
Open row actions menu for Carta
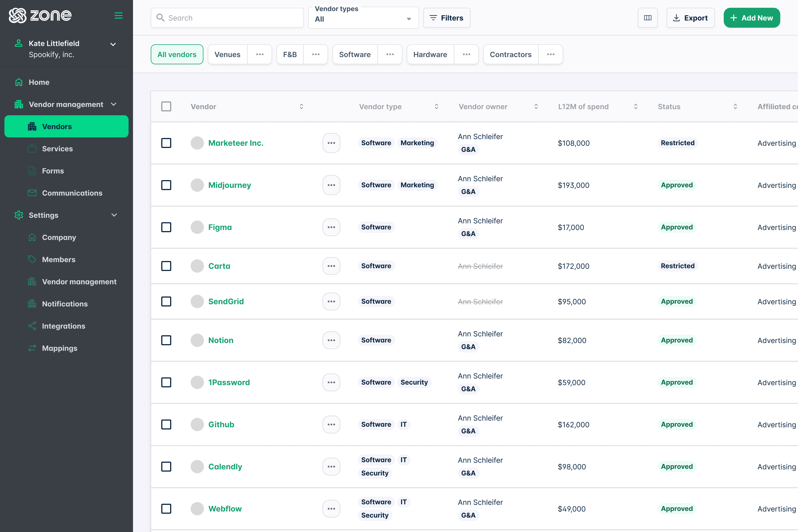[331, 266]
